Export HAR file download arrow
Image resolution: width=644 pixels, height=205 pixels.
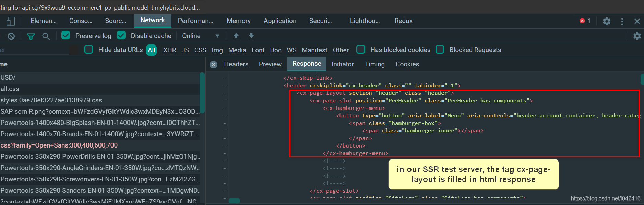(251, 36)
